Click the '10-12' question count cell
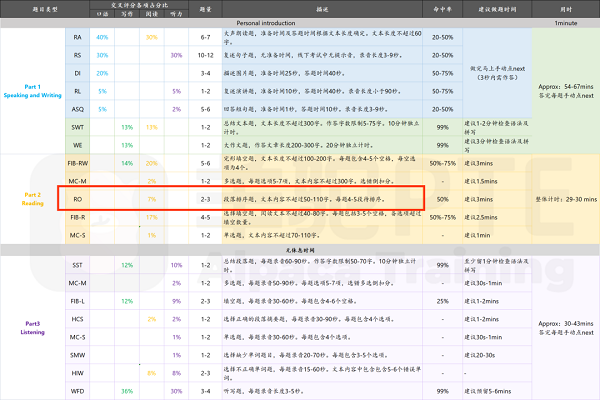The width and height of the screenshot is (600, 400). (x=205, y=55)
